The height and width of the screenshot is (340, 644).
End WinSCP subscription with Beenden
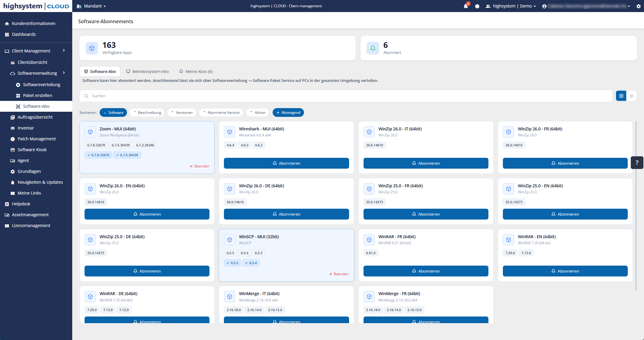[339, 274]
